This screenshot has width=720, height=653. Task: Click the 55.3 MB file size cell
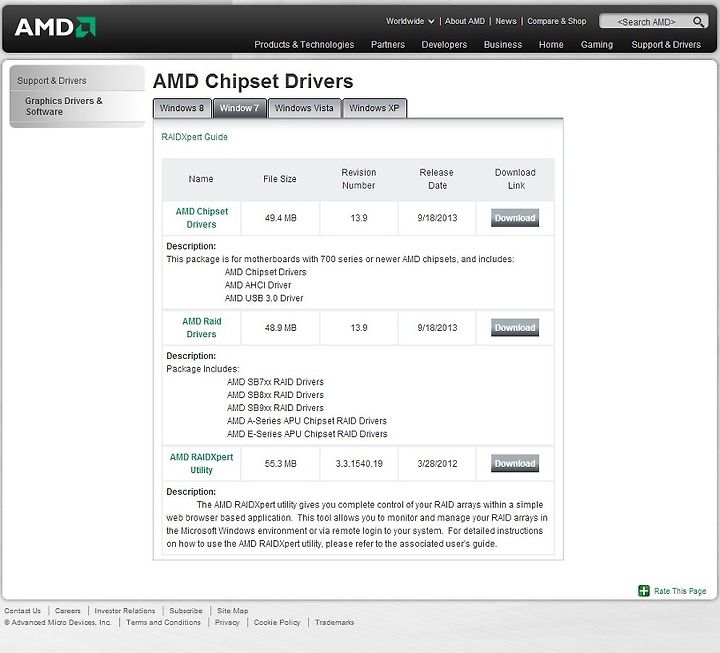pyautogui.click(x=280, y=463)
